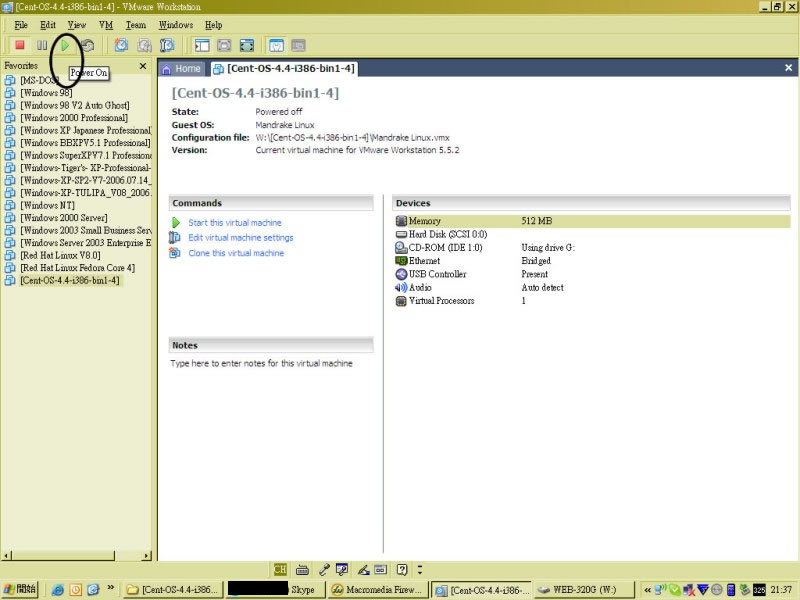Expand Quick Launch overflow chevron
Image resolution: width=800 pixels, height=600 pixels.
[x=111, y=587]
